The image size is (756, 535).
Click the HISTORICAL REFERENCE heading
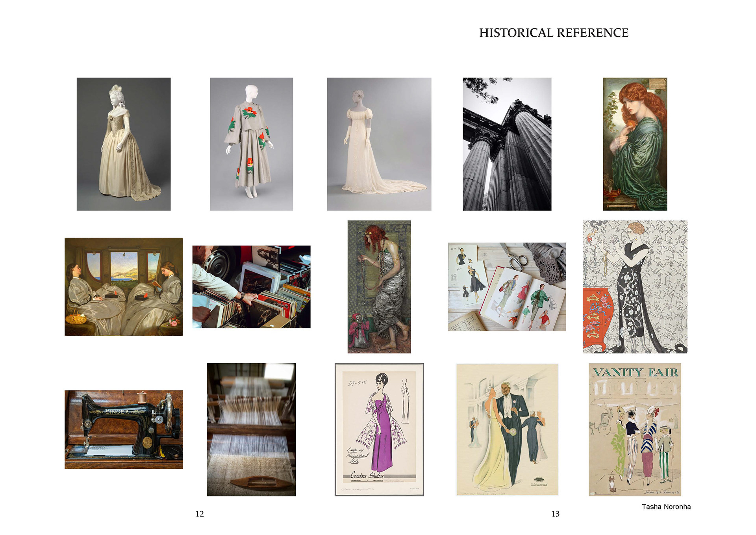click(x=553, y=33)
